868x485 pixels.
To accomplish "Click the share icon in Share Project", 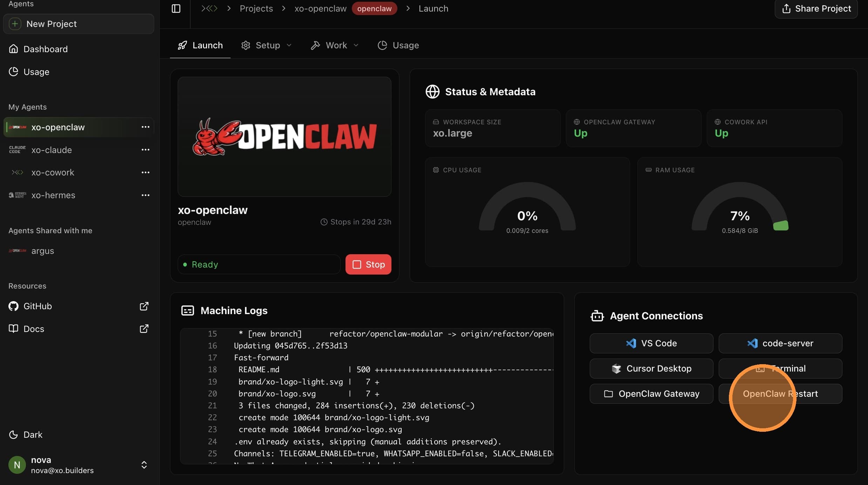I will tap(786, 8).
